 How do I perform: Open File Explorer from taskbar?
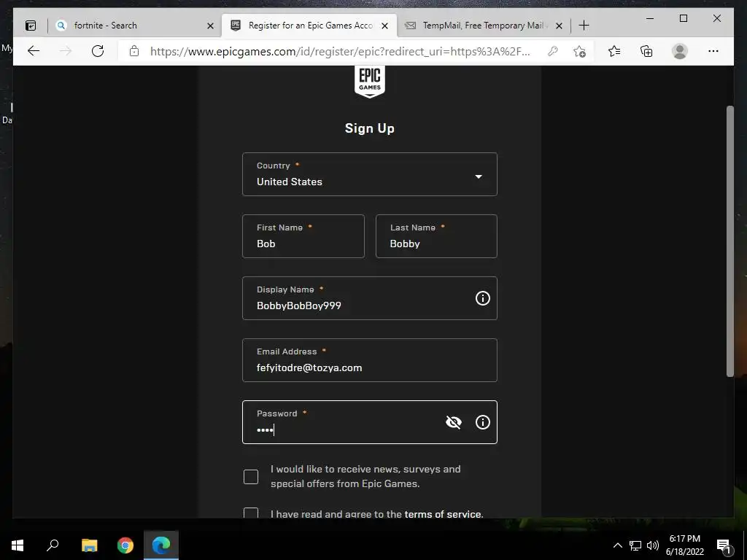pos(89,545)
